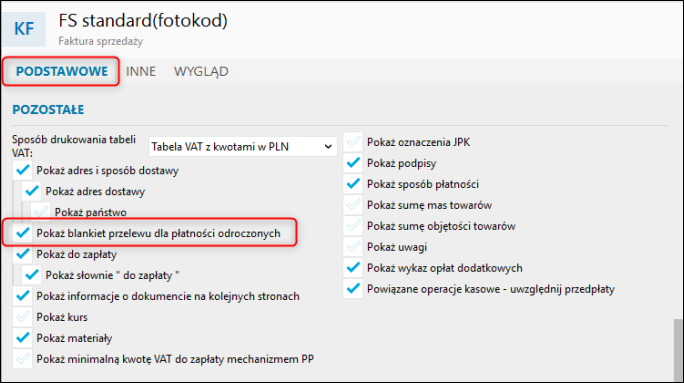Open the INNE tab

pos(141,71)
